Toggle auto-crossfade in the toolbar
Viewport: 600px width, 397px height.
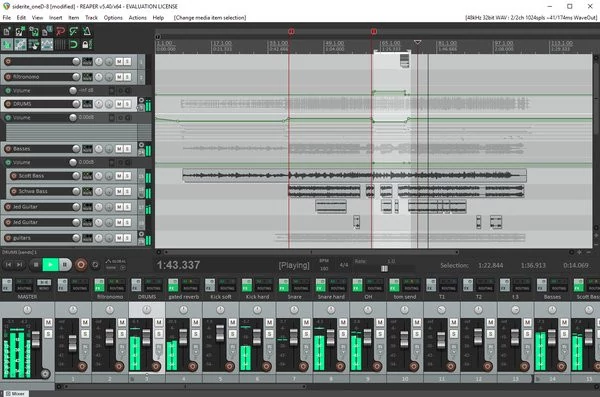[x=7, y=44]
